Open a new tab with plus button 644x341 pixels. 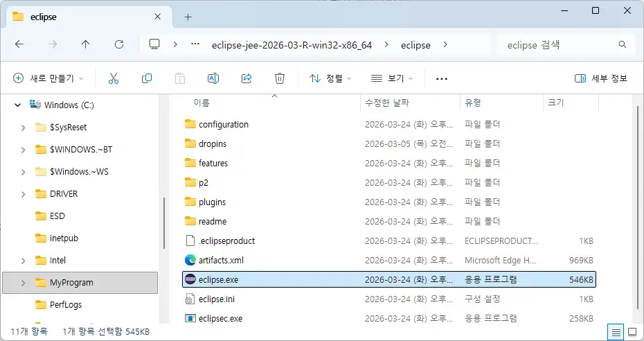click(188, 17)
